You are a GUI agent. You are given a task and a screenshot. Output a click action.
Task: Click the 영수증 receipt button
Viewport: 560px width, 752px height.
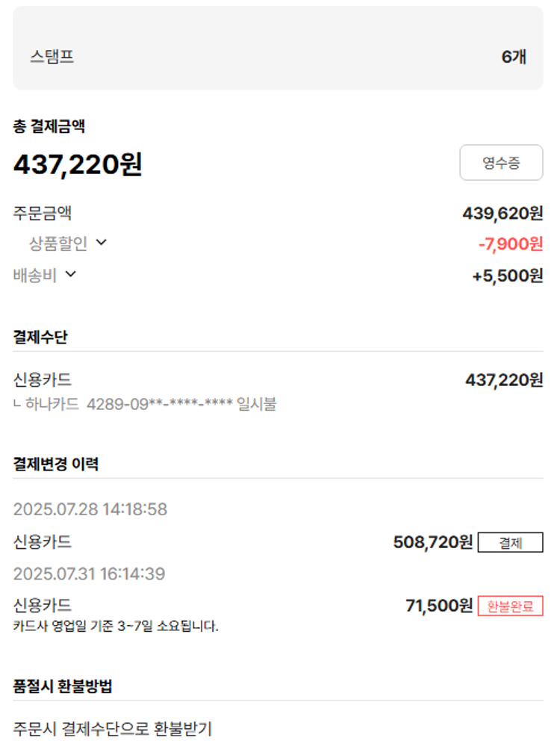pos(501,163)
